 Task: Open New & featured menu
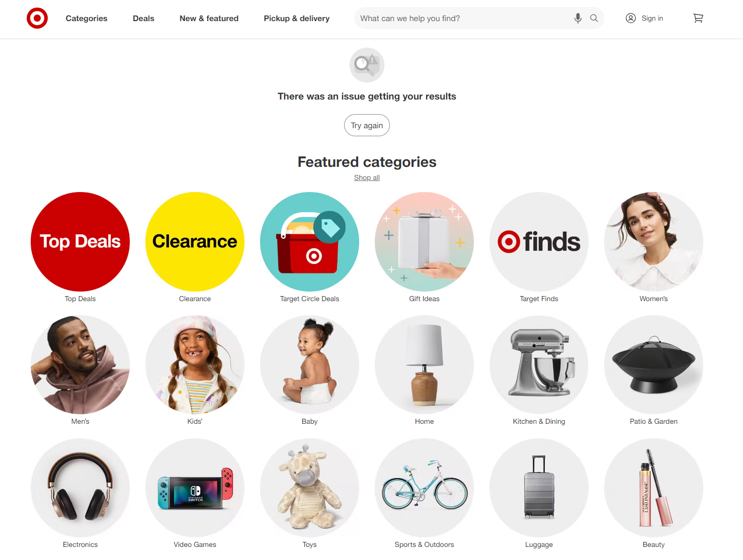pos(209,18)
